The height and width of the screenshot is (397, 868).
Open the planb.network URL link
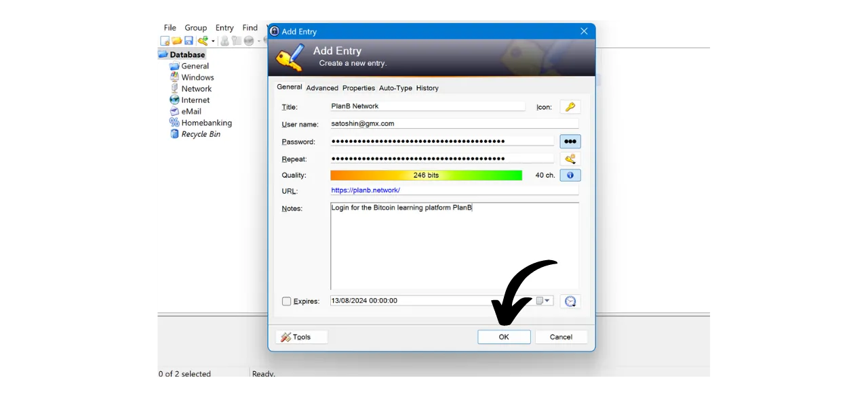(366, 190)
